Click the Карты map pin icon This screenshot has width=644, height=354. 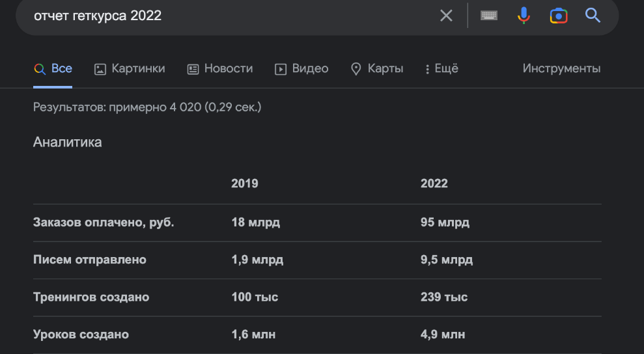point(356,69)
